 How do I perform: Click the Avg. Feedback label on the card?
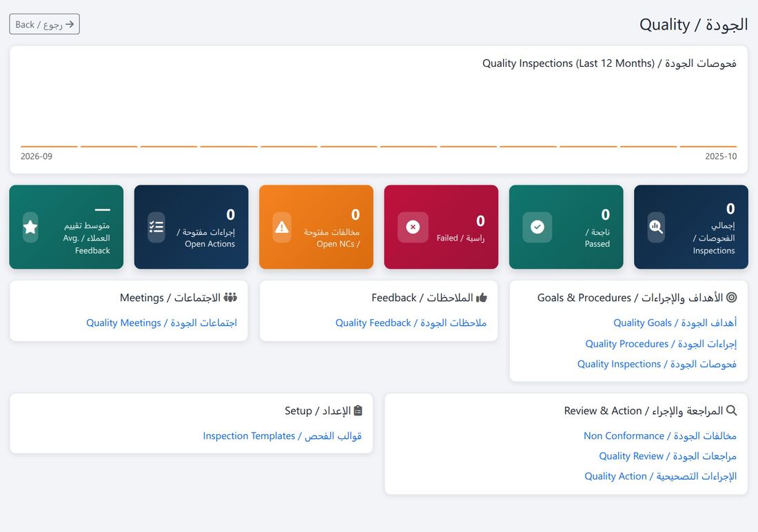(87, 238)
